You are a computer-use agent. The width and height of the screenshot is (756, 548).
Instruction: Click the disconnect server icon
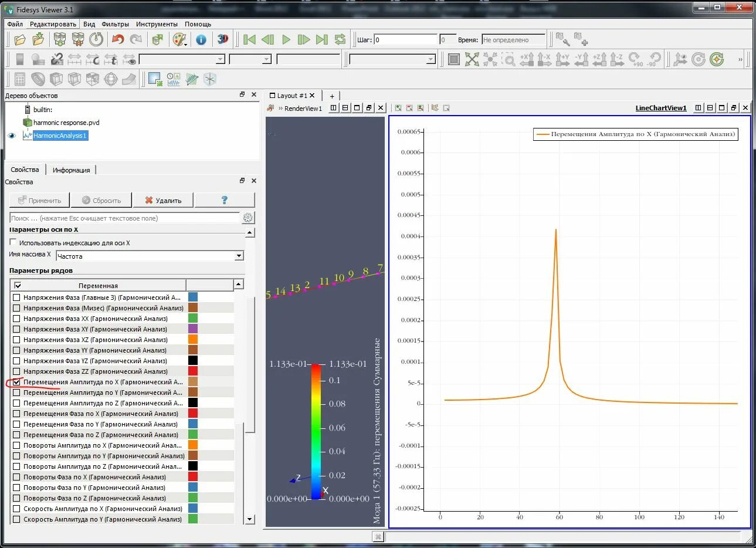[78, 39]
